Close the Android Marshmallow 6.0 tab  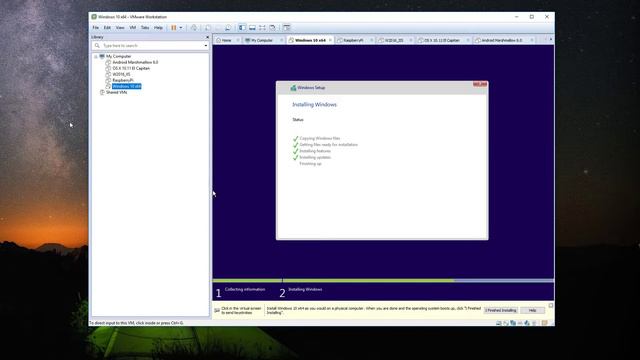[532, 40]
